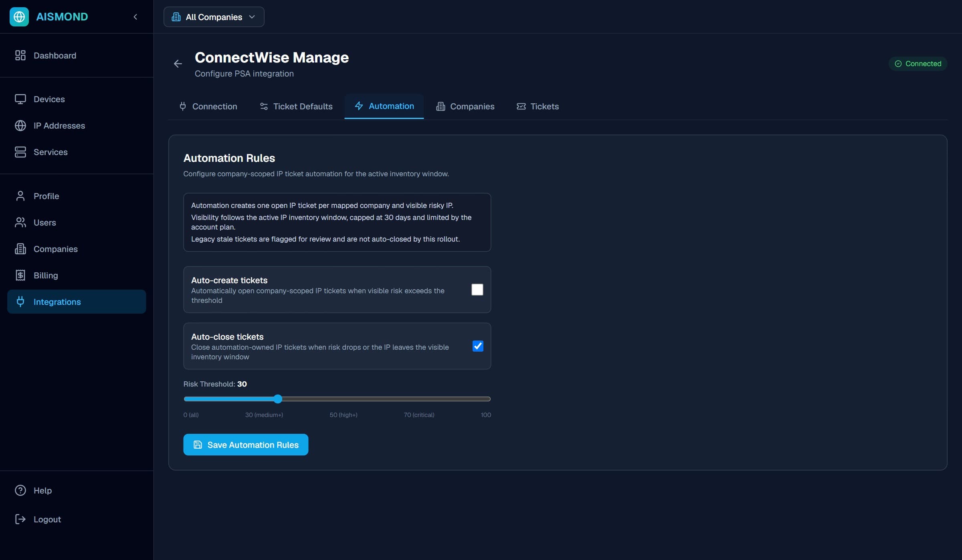Click the 0 (all) slider label
This screenshot has width=962, height=560.
coord(191,415)
